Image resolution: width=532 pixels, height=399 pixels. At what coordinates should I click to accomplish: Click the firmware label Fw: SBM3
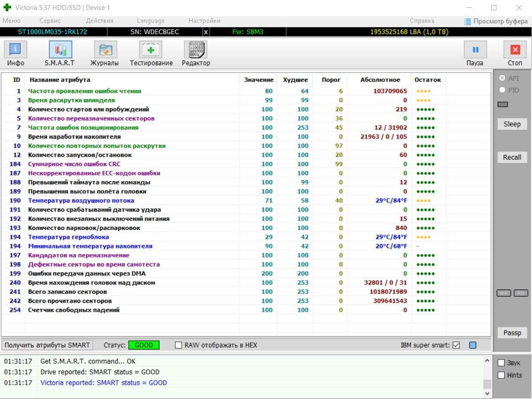[x=247, y=32]
